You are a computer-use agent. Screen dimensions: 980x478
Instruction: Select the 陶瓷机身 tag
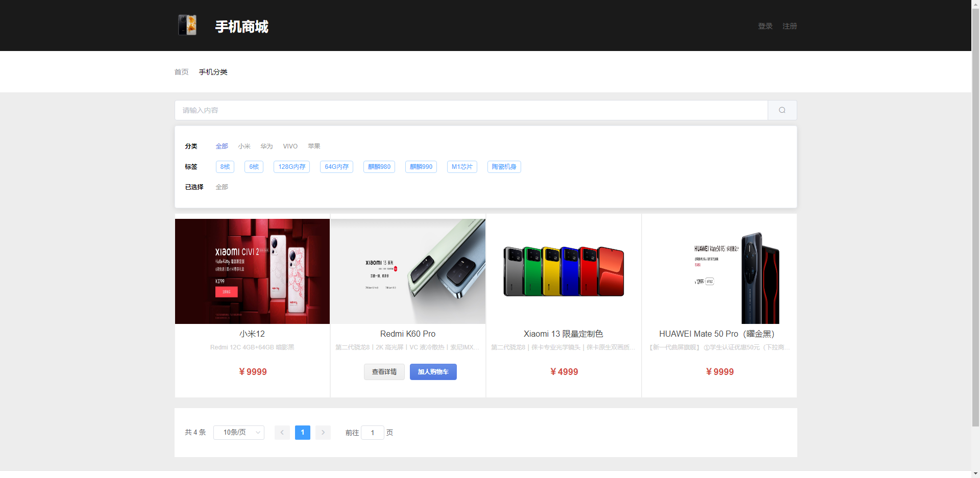(504, 167)
